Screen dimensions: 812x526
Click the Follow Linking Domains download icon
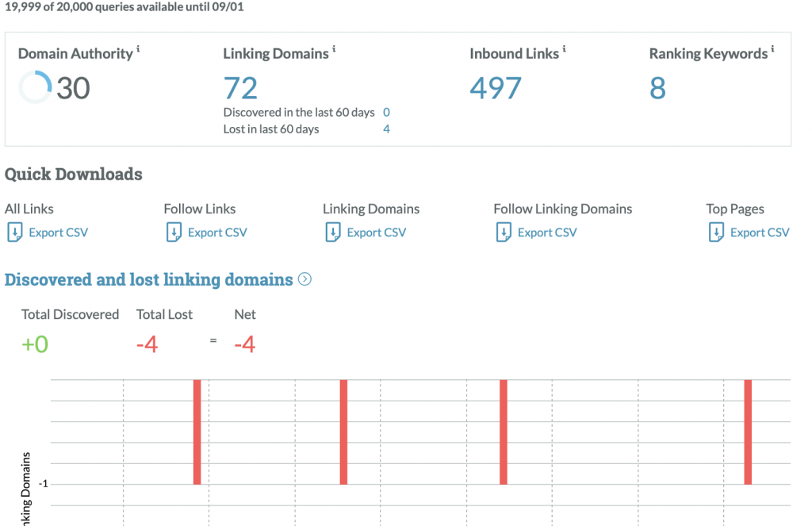(x=504, y=232)
